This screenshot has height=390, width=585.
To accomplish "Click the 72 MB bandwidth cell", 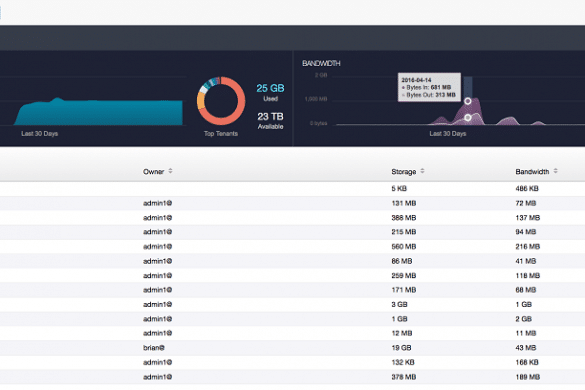I will click(x=526, y=203).
